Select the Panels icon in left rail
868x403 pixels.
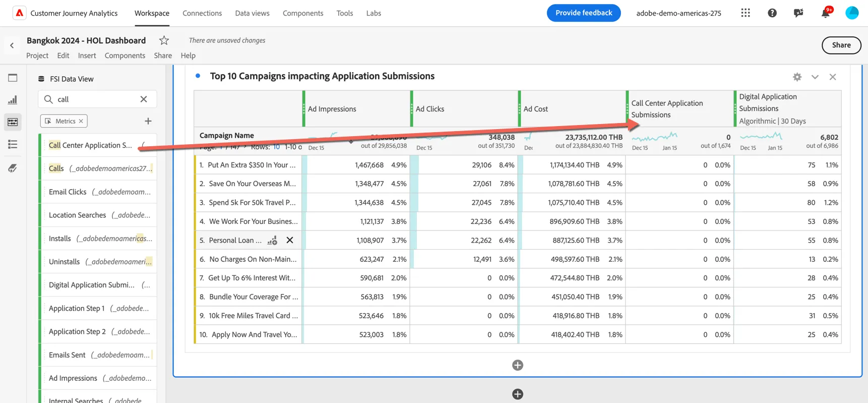[13, 78]
